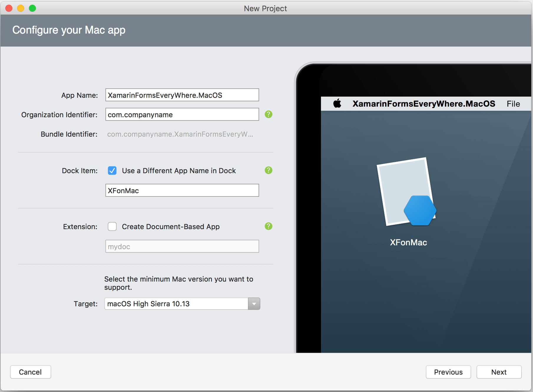Click the Organization Identifier label
The image size is (533, 392).
click(59, 115)
